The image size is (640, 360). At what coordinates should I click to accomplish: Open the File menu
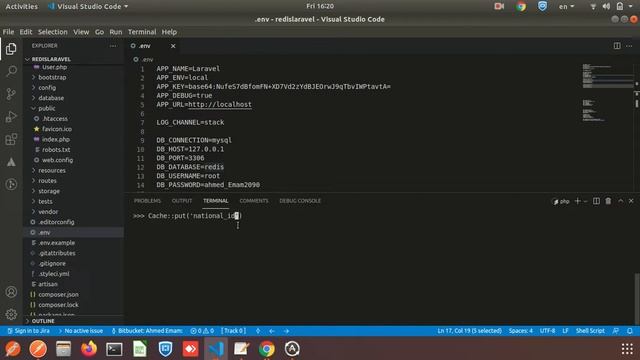coord(8,32)
